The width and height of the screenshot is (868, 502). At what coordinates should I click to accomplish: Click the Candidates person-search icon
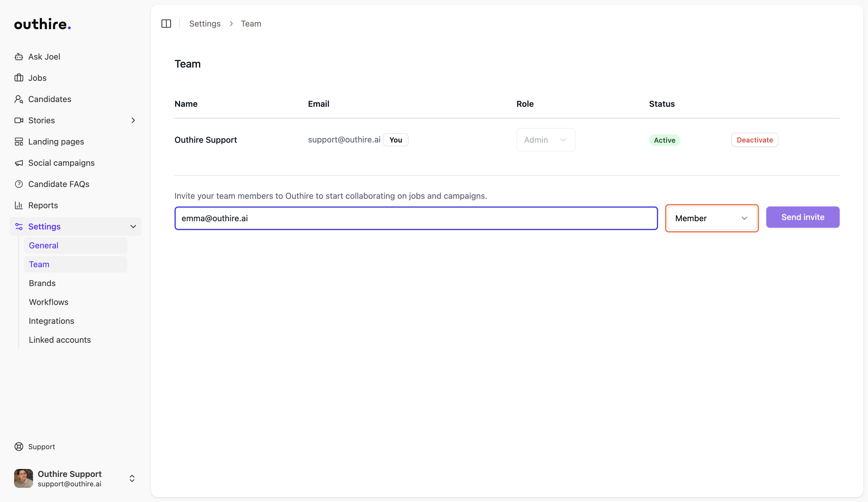pos(19,99)
